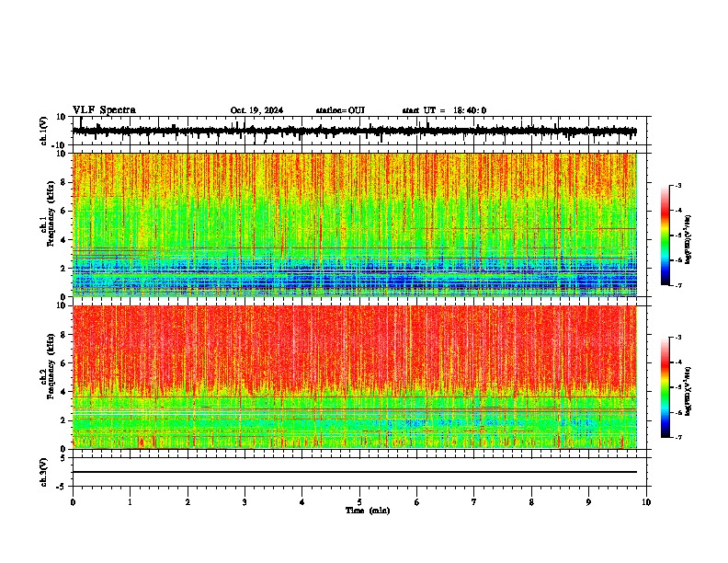The width and height of the screenshot is (728, 563).
Task: Click the "station=OUI" header label
Action: 340,110
